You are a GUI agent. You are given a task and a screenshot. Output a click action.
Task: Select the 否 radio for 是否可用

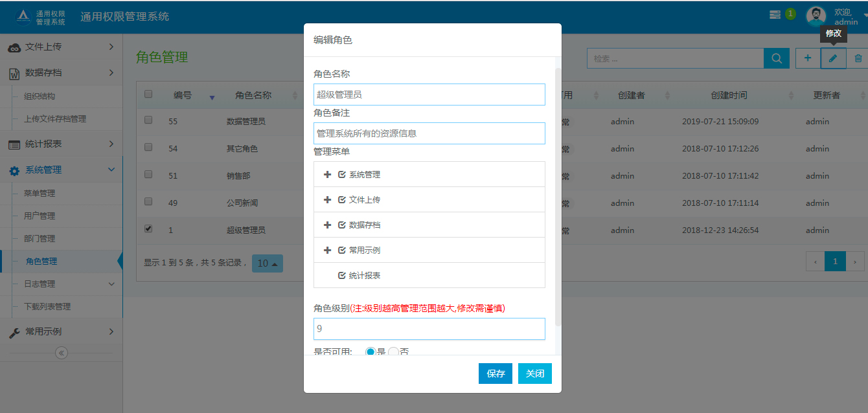tap(393, 352)
